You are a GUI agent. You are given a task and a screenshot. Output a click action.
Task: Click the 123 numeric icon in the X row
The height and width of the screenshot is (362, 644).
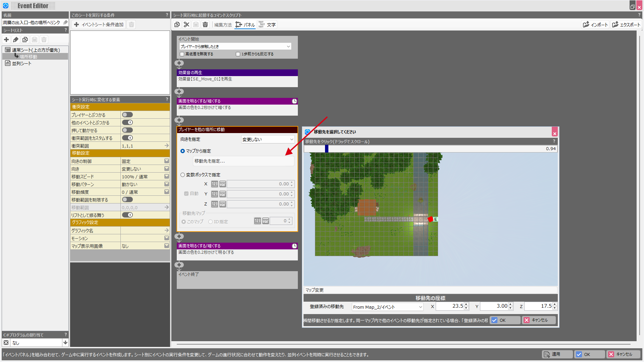coord(215,184)
